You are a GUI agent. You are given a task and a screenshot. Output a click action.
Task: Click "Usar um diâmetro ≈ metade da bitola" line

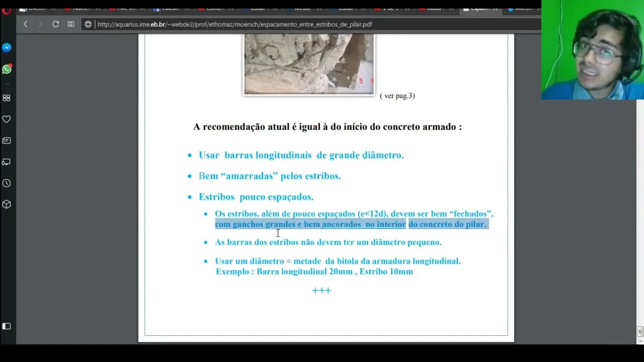338,261
